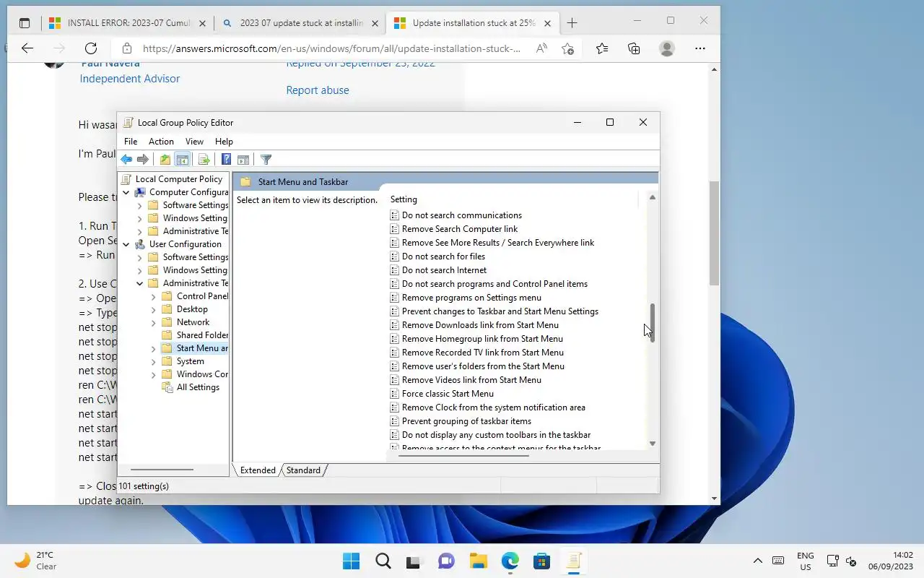Select Shared Folders in the tree
Screen dimensions: 924x578
click(x=202, y=335)
